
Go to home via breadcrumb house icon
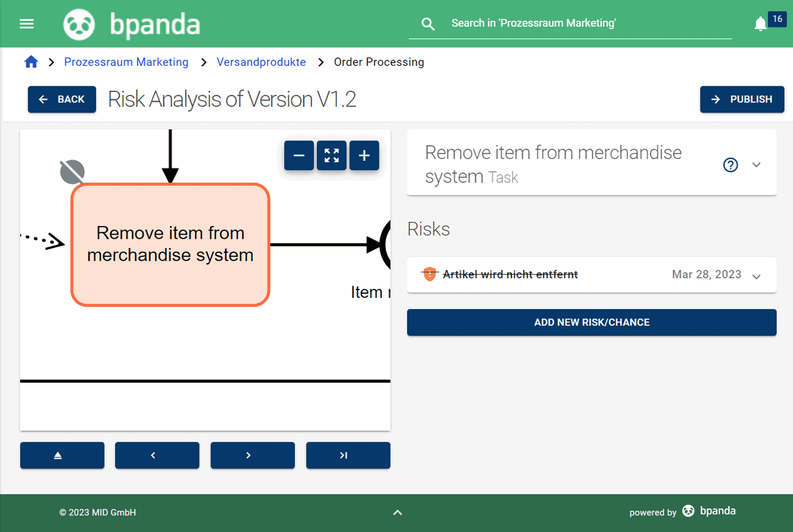click(x=31, y=62)
